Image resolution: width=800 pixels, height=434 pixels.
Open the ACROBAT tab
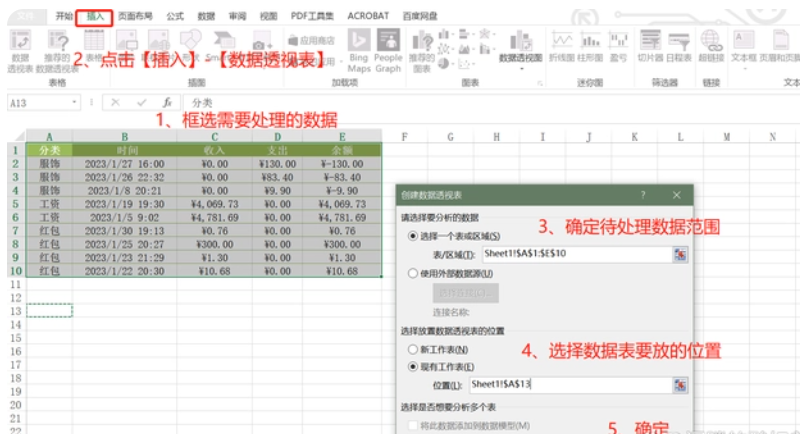click(x=368, y=16)
